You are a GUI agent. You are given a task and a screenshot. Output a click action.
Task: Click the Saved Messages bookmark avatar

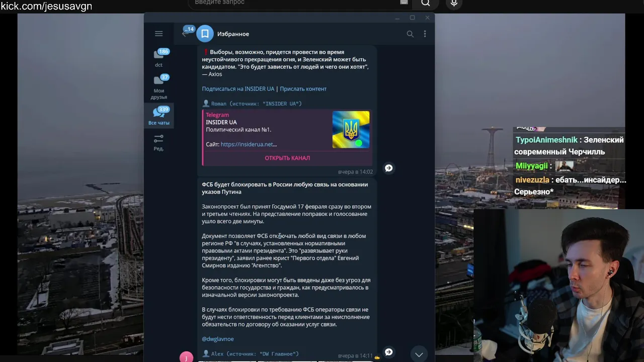click(205, 34)
